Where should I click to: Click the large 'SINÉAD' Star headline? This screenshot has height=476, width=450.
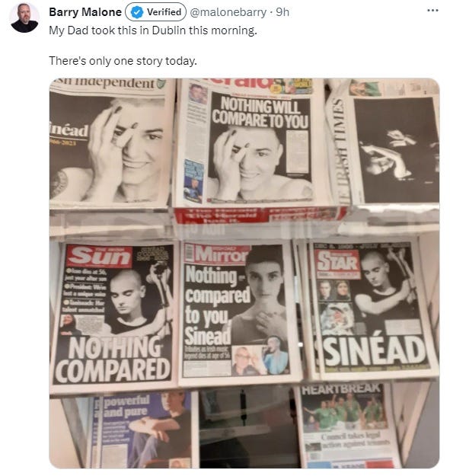click(x=375, y=352)
